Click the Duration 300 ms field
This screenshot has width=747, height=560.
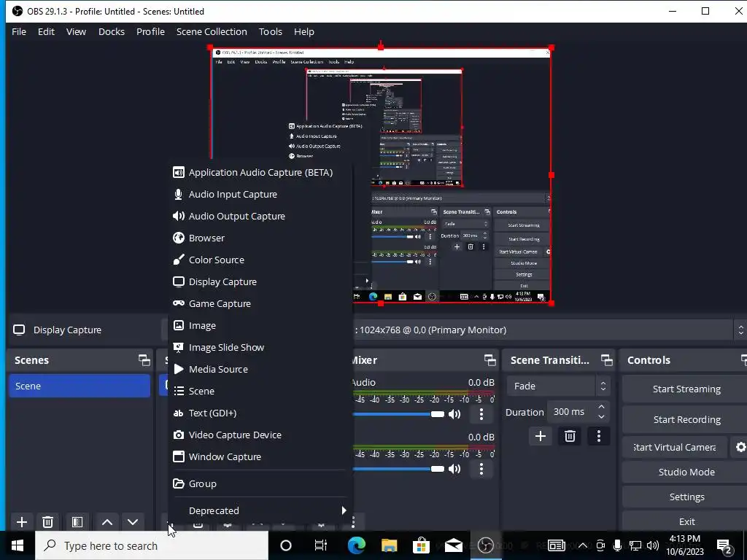tap(578, 412)
